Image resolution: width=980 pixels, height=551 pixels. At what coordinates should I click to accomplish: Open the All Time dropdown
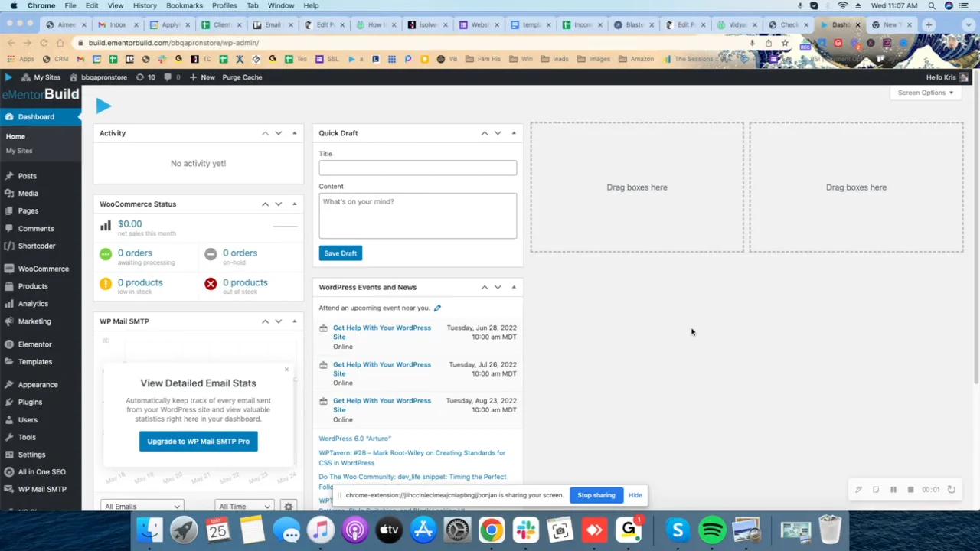[x=244, y=507]
